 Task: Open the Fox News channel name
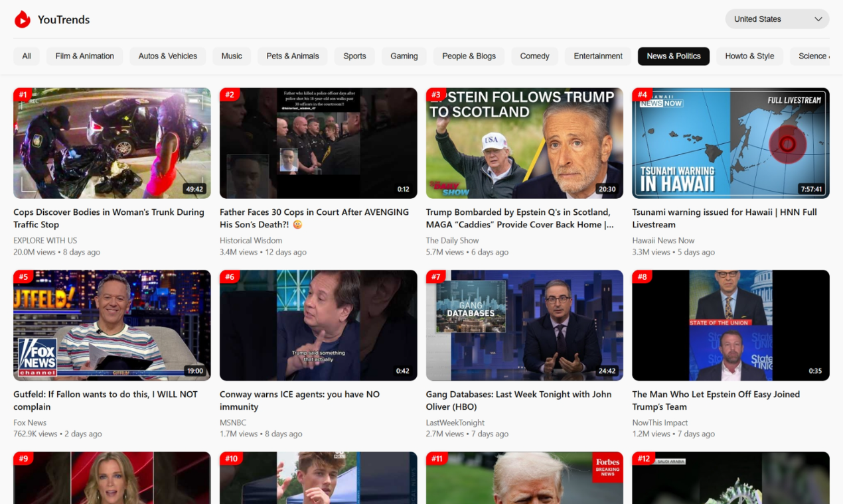[x=30, y=422]
